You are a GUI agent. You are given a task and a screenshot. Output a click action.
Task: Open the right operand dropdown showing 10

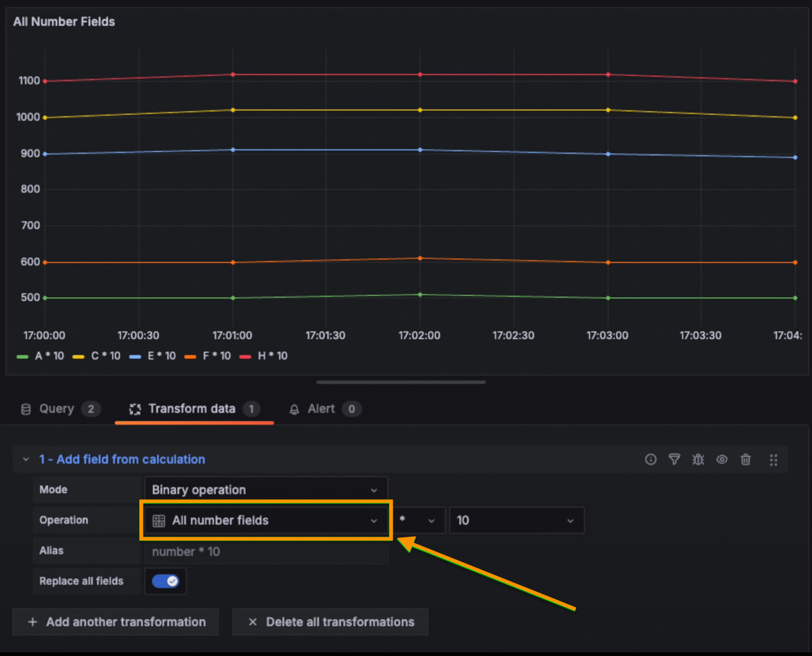pos(517,520)
